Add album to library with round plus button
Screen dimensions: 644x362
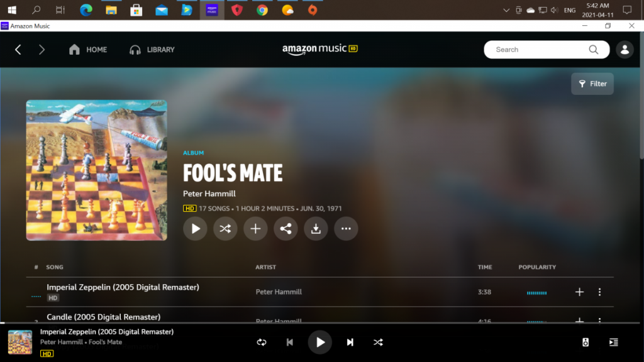tap(255, 229)
